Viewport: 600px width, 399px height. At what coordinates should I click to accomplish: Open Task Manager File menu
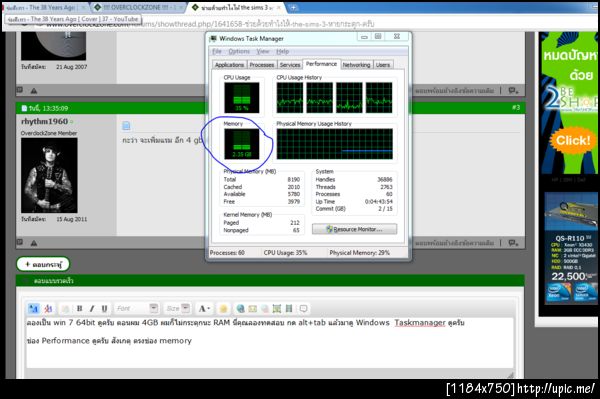(x=217, y=51)
